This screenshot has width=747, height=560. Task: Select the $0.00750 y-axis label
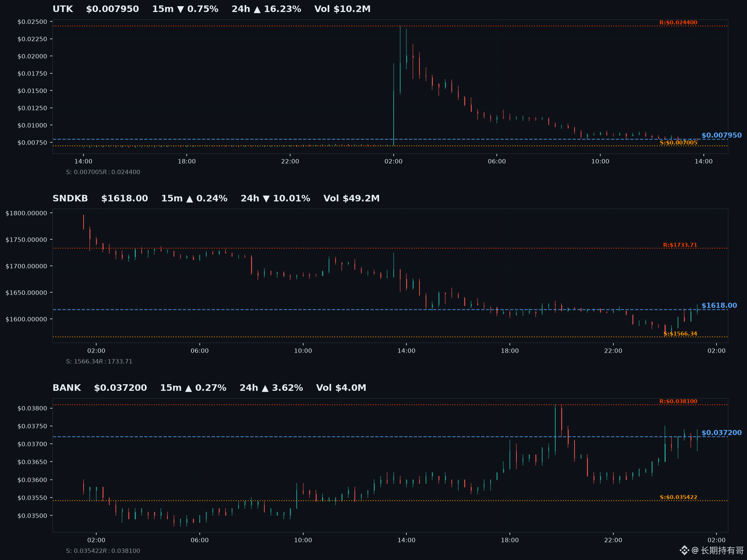click(x=32, y=143)
